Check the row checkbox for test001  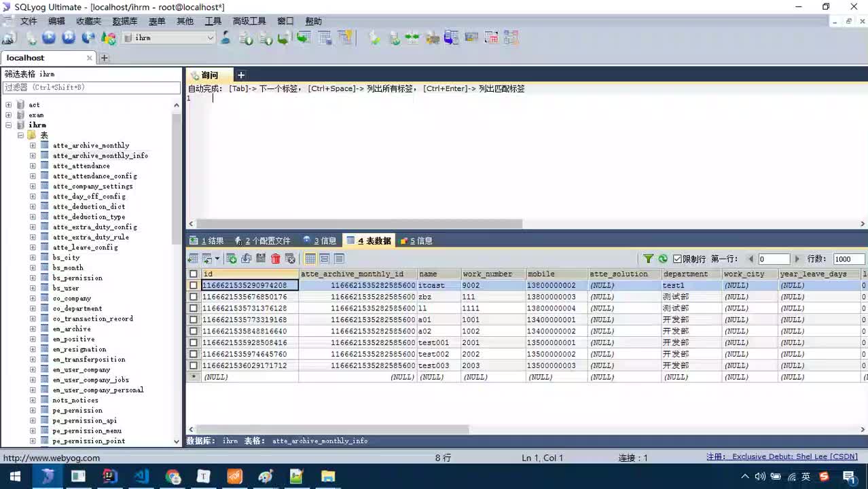point(194,343)
